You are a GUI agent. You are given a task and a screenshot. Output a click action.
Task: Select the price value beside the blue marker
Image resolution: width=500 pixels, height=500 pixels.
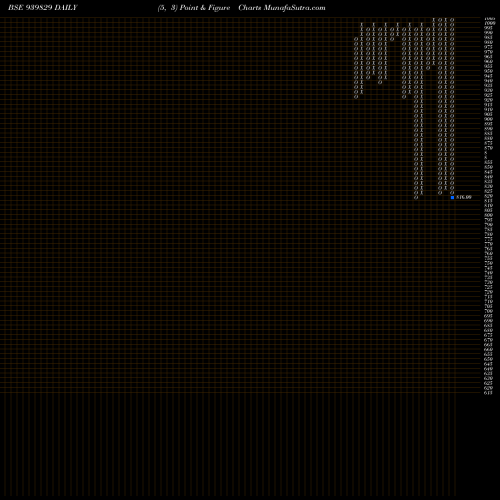pyautogui.click(x=464, y=197)
